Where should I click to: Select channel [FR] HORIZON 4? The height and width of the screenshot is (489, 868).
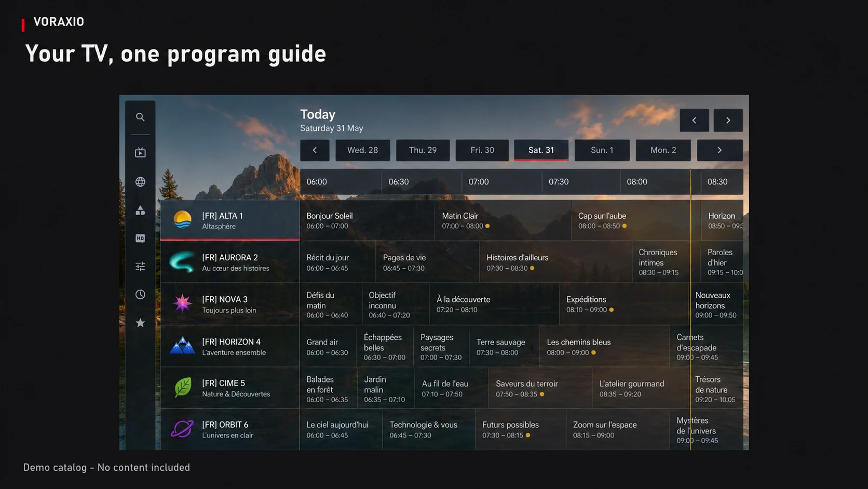[230, 346]
